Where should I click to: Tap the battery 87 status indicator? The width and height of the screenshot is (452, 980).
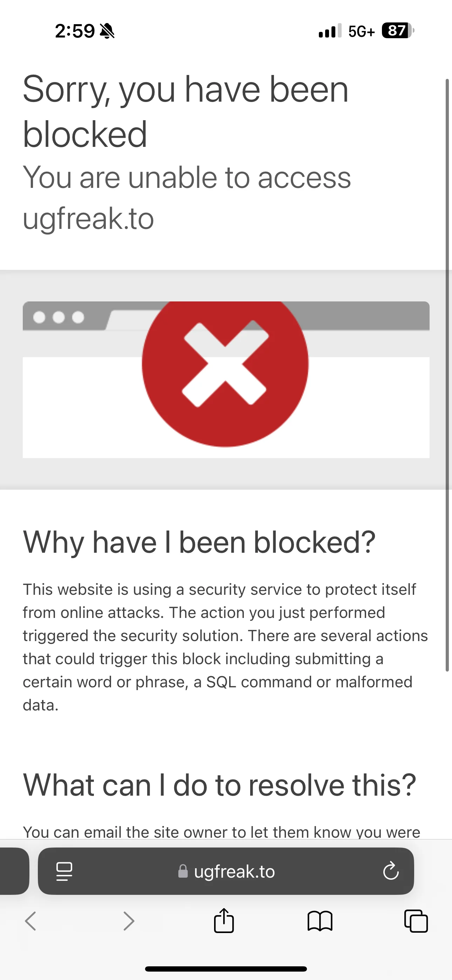click(x=398, y=30)
